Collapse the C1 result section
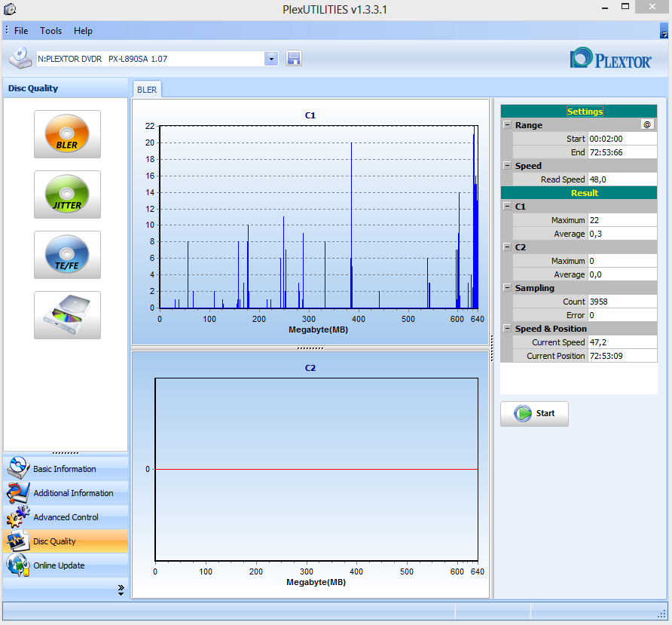 point(507,207)
